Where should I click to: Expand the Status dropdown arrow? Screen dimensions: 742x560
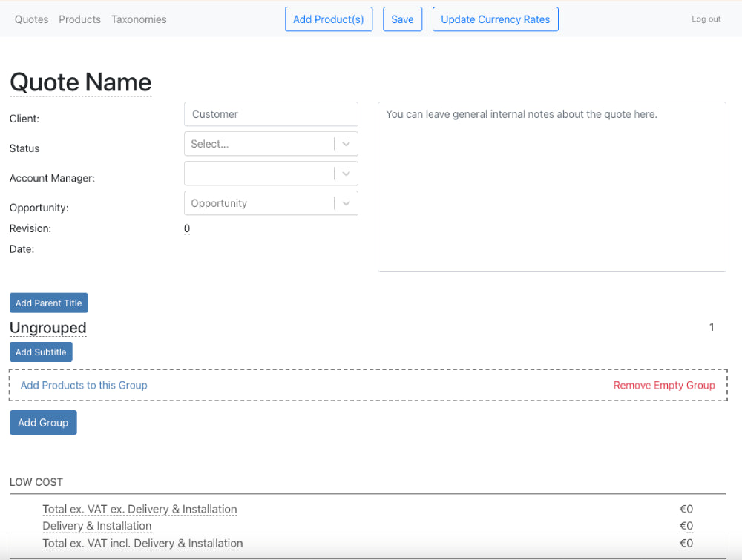(346, 144)
